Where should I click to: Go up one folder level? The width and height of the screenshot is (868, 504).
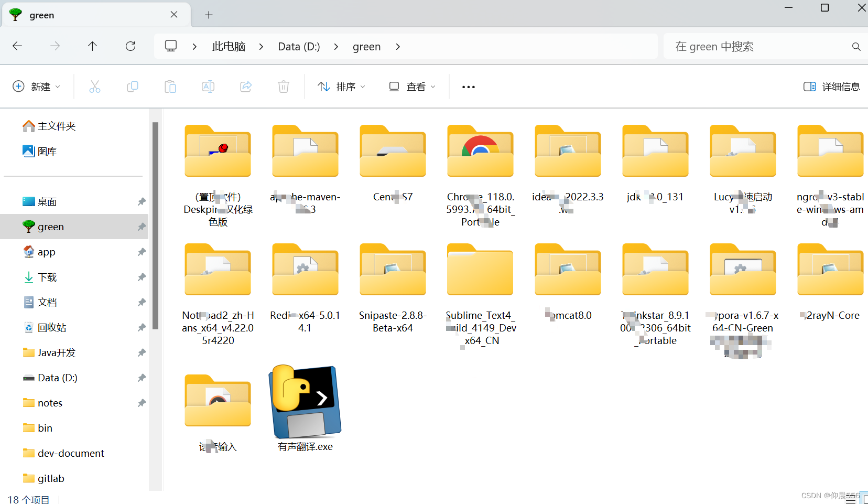click(x=93, y=46)
